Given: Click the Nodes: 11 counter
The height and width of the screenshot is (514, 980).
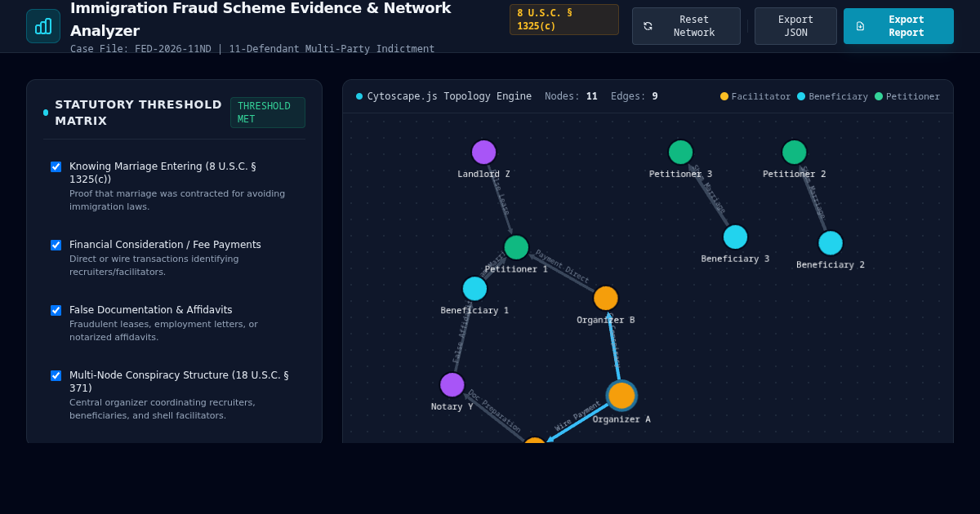Looking at the screenshot, I should tap(571, 96).
